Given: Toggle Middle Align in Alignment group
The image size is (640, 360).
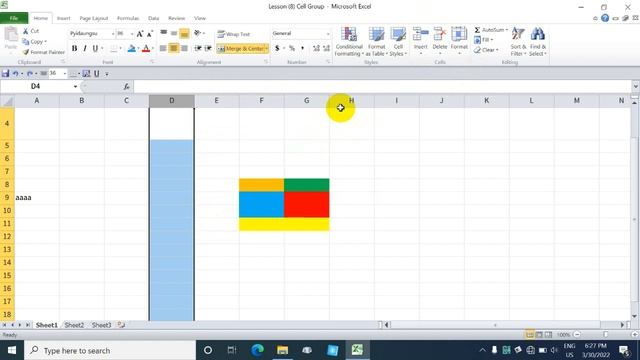Looking at the screenshot, I should (174, 33).
